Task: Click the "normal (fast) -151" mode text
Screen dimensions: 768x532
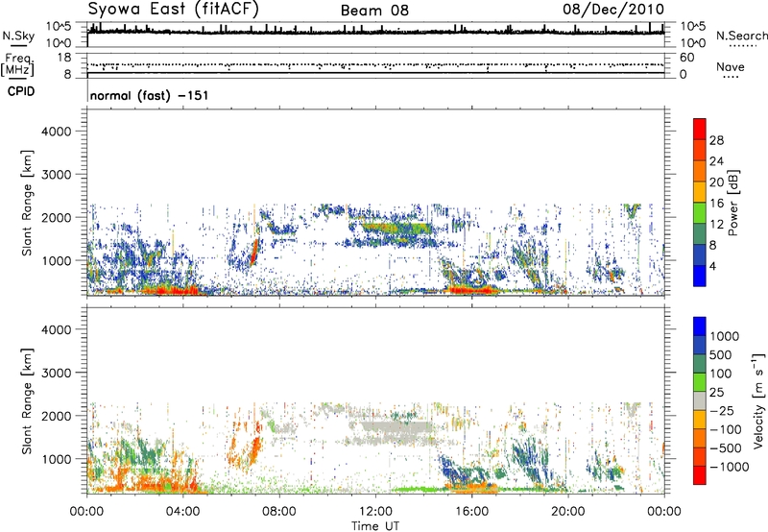Action: [149, 95]
